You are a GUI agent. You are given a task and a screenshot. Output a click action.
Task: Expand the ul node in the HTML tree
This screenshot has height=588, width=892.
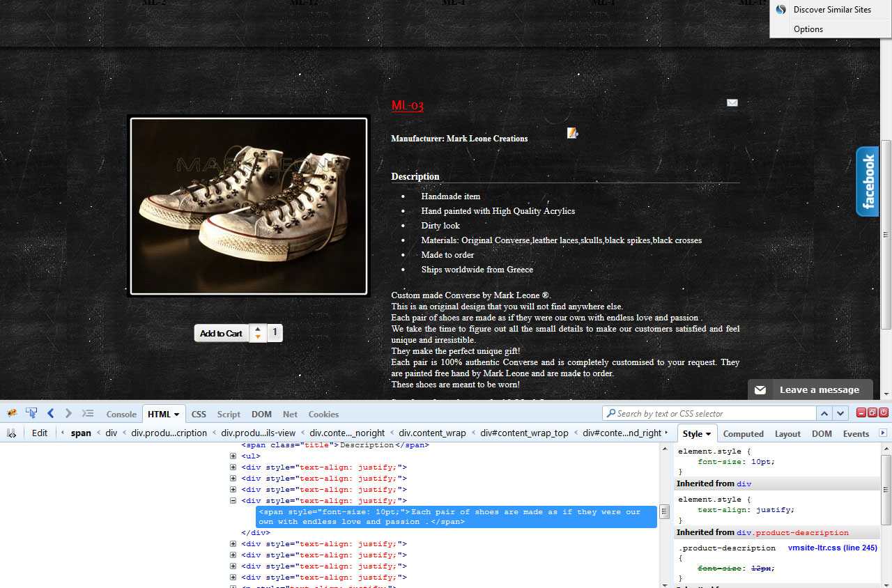(233, 456)
